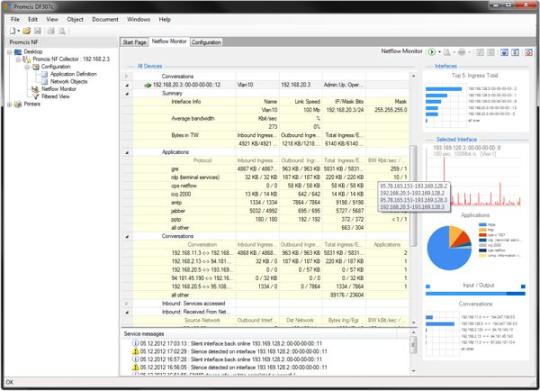This screenshot has height=391, width=540.
Task: Click the Filtered View funnel icon
Action: tap(35, 97)
